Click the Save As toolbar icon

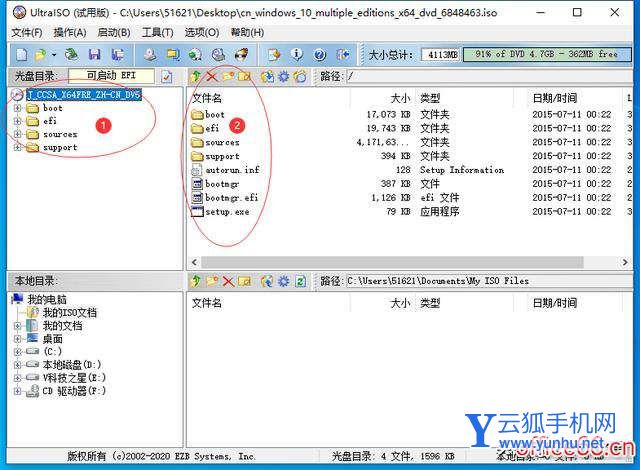tap(118, 54)
